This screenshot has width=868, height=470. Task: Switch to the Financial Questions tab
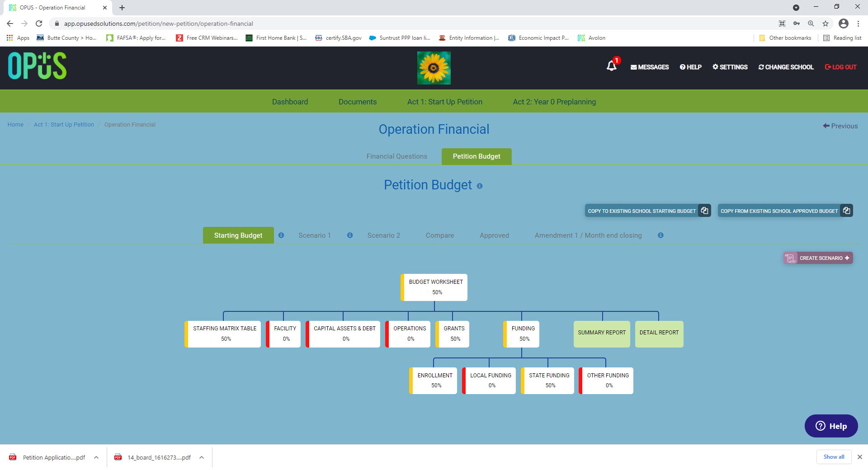point(396,156)
